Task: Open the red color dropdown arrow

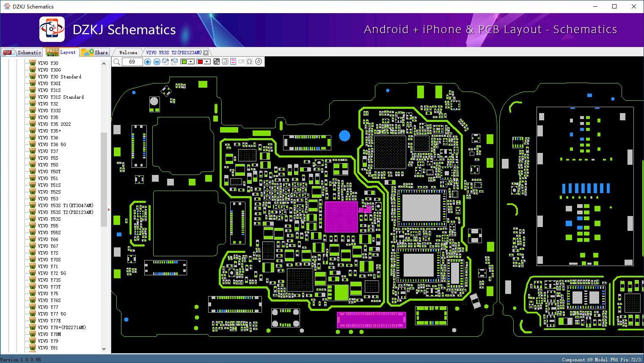Action: (x=207, y=62)
